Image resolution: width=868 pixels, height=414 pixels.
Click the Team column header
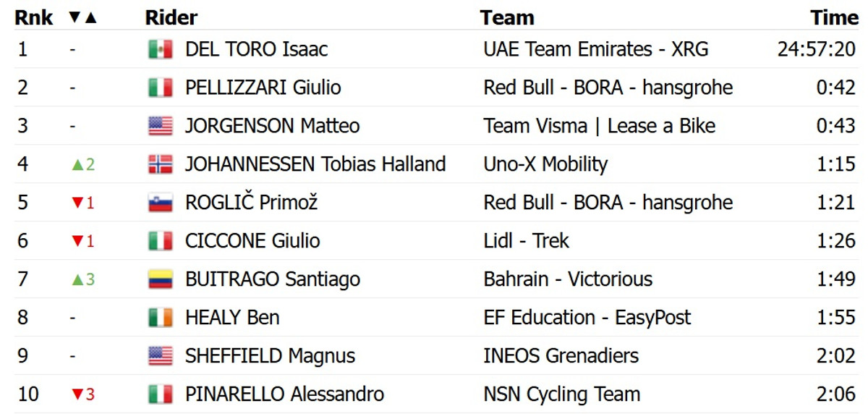(x=507, y=17)
